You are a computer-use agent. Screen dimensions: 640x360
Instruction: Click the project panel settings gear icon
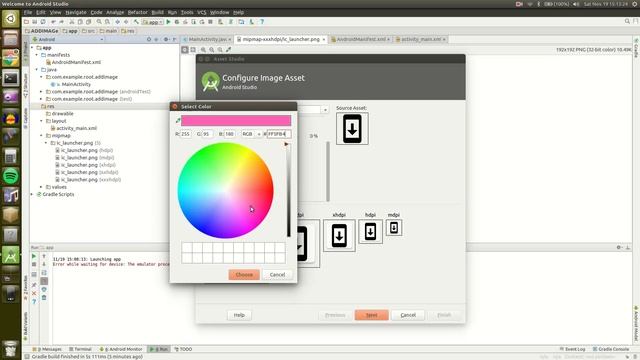pos(166,39)
